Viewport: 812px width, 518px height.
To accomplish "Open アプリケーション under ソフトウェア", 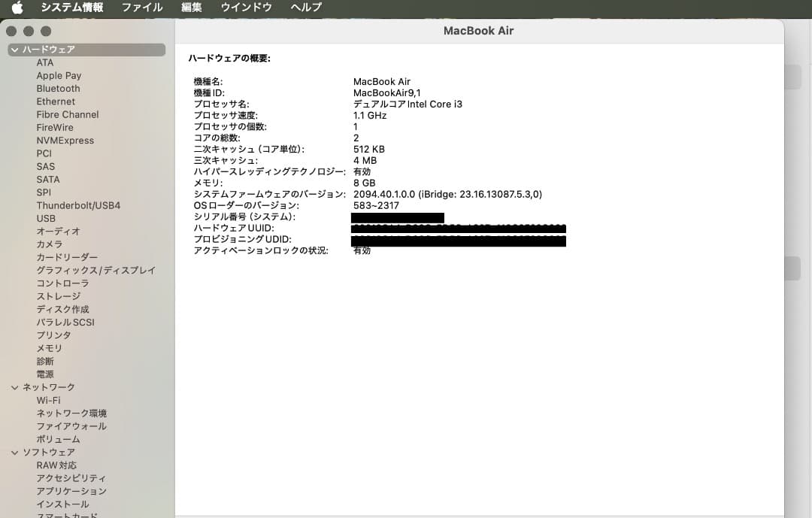I will click(71, 491).
